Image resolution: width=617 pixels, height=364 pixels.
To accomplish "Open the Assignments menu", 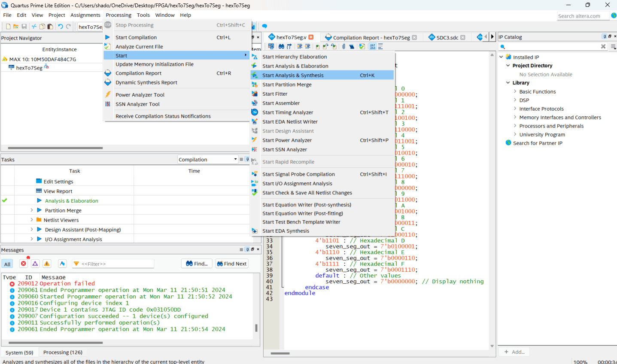I will [x=85, y=15].
